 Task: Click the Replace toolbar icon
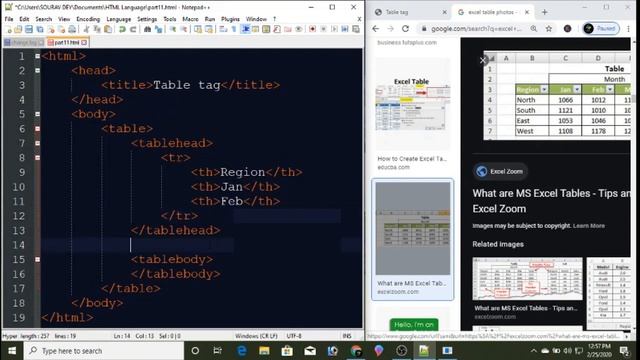tap(158, 29)
